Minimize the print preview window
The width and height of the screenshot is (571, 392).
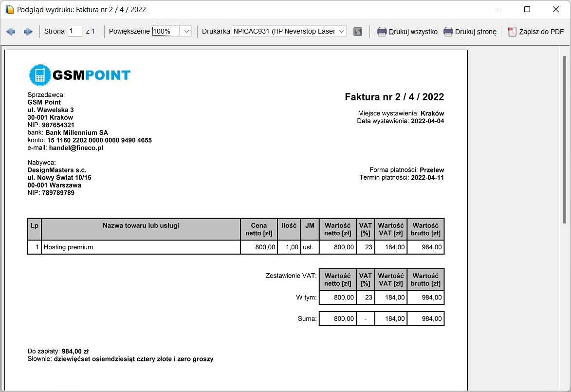tap(498, 9)
